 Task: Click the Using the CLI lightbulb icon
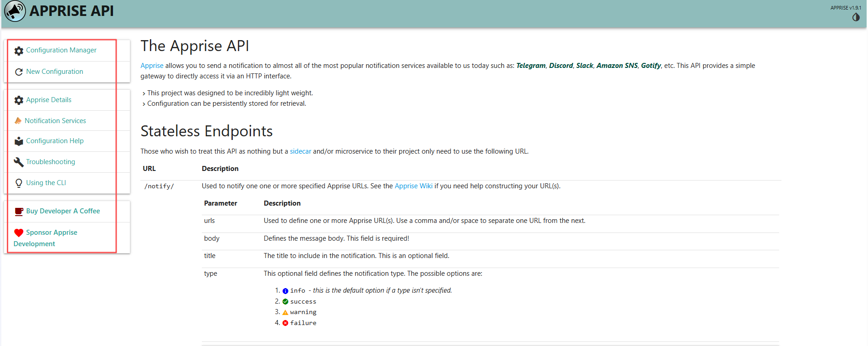coord(19,183)
